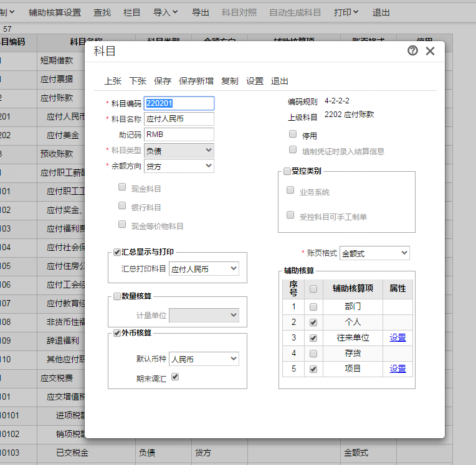This screenshot has width=476, height=465.
Task: Toggle 填制凭证时录入结算信息 checkbox
Action: [293, 149]
